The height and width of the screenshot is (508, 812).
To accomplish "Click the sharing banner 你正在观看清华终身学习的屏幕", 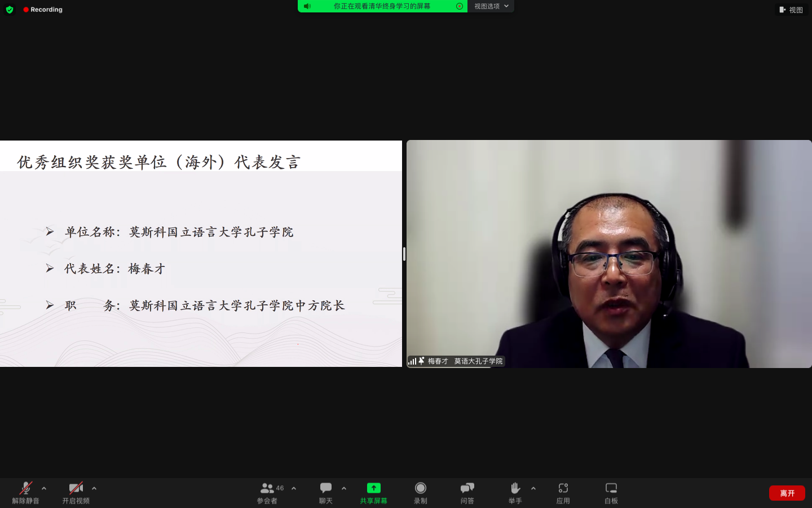I will [382, 6].
